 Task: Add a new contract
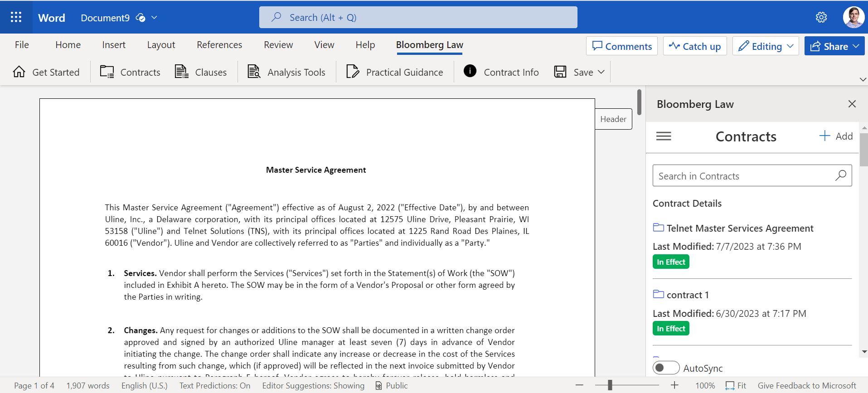pyautogui.click(x=836, y=136)
